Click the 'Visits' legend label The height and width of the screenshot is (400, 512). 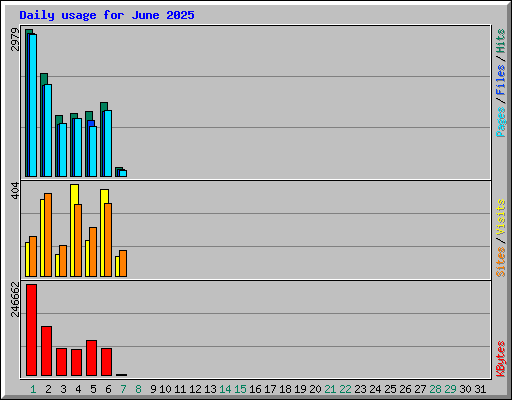coord(501,217)
